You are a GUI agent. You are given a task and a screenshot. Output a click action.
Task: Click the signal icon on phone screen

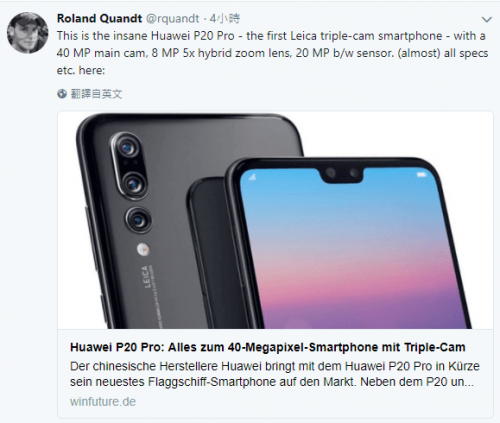coord(252,177)
